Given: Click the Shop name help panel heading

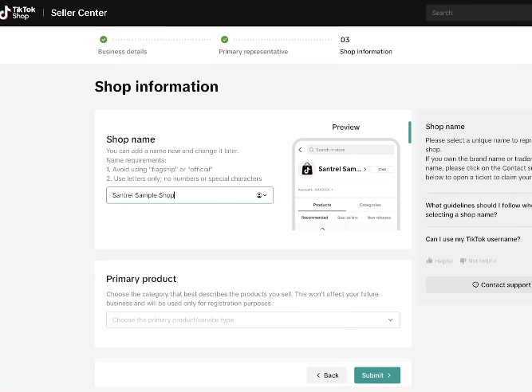Looking at the screenshot, I should 445,127.
